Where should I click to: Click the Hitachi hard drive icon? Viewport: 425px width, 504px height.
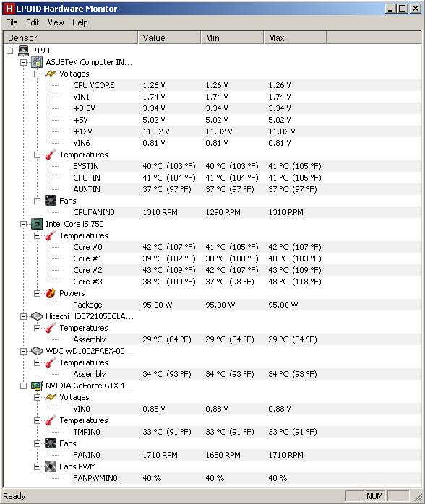point(37,316)
